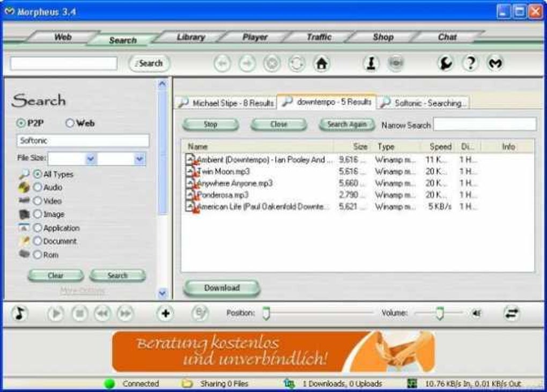Click the green Connected status indicator
Viewport: 547px width, 392px height.
click(109, 383)
